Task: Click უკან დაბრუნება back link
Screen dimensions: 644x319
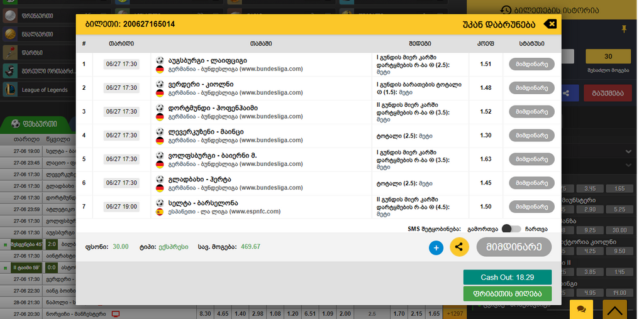Action: click(x=499, y=24)
